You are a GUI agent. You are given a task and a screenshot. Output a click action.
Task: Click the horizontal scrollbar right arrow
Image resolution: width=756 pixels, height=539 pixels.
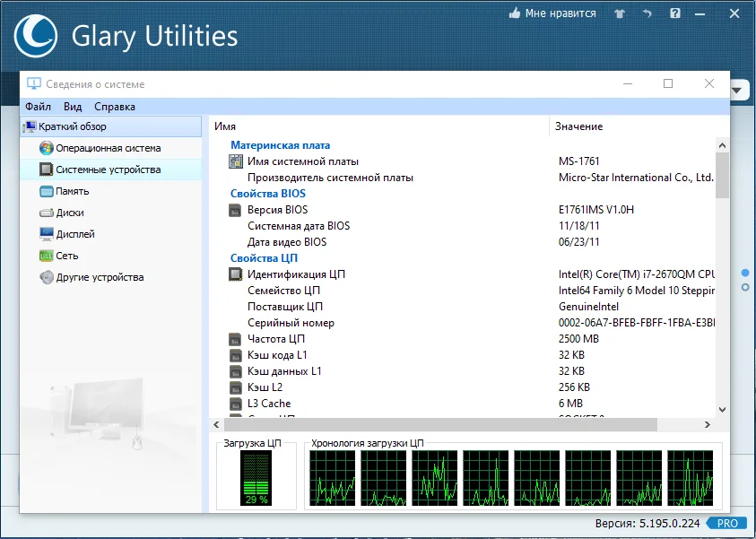tap(708, 425)
